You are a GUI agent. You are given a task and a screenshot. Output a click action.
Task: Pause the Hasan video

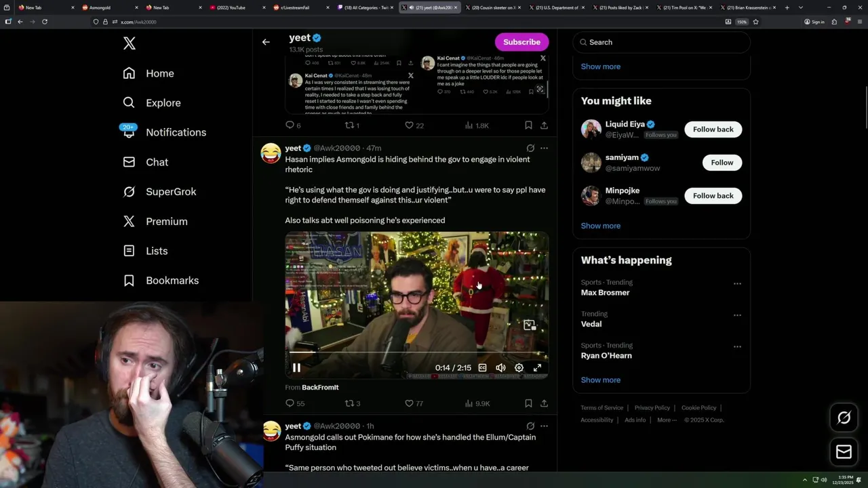tap(296, 367)
